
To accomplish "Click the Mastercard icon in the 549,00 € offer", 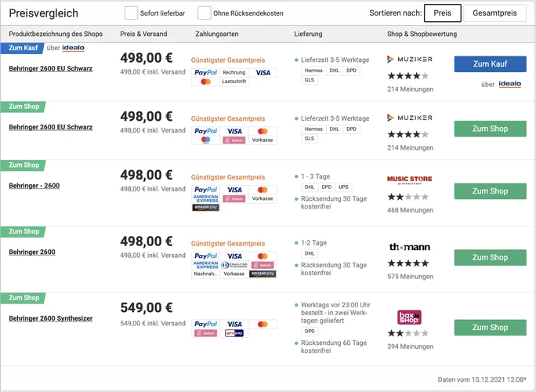I will [x=263, y=324].
